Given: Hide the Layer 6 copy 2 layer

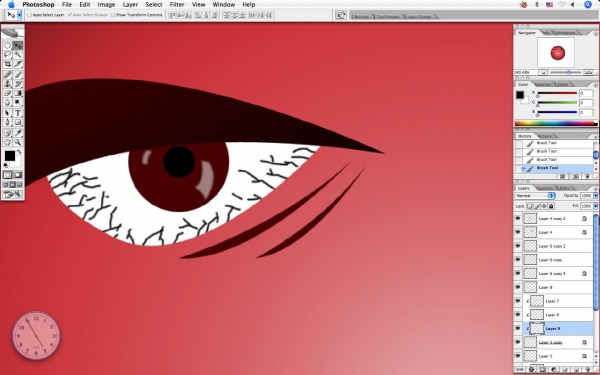Looking at the screenshot, I should tap(518, 246).
